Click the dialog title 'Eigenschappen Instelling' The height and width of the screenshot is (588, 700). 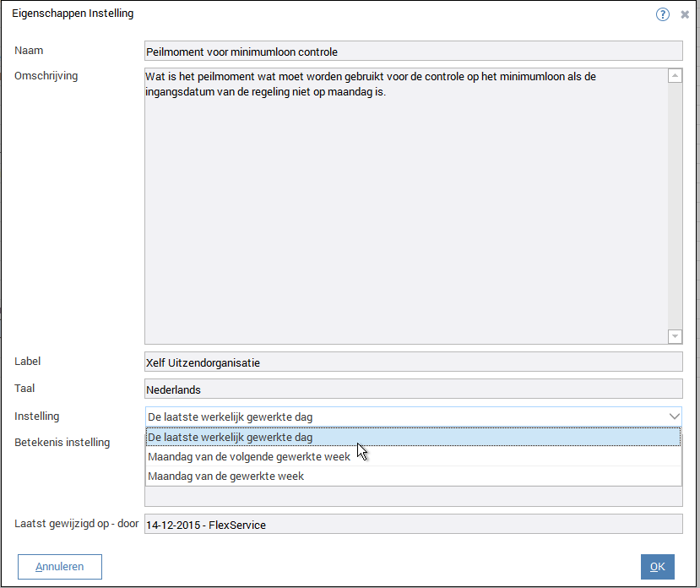tap(73, 14)
